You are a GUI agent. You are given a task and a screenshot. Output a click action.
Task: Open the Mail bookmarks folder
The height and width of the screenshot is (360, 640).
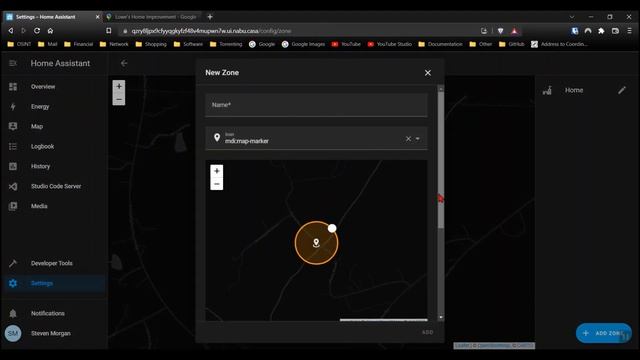coord(48,44)
